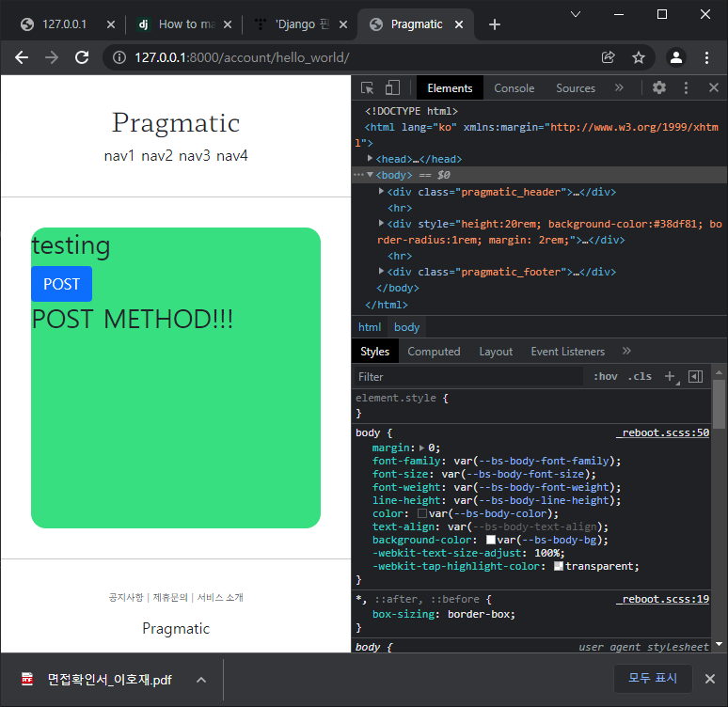The height and width of the screenshot is (707, 728).
Task: Close the Pragmatic browser tab
Action: pos(459,24)
